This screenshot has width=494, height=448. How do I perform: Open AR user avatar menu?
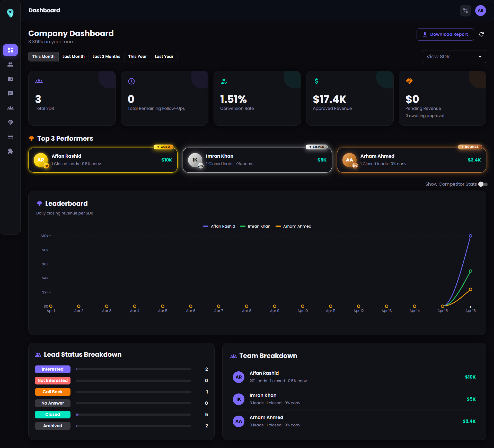tap(480, 11)
